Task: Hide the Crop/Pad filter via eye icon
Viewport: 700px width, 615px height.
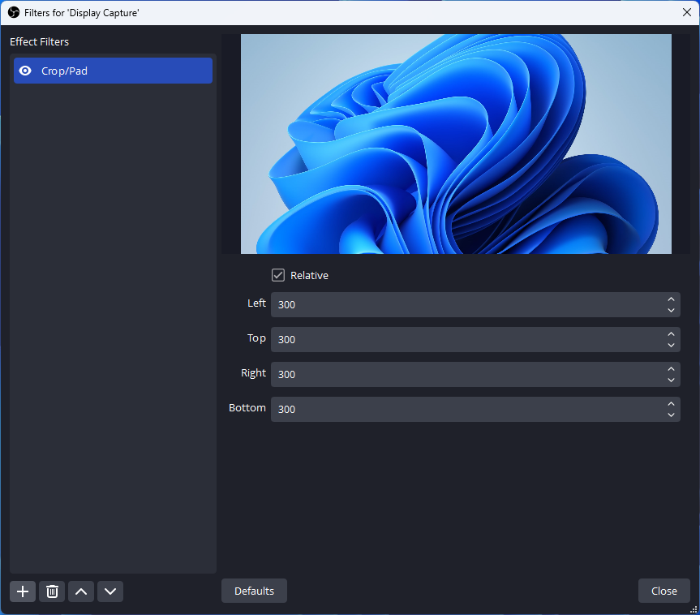Action: click(x=25, y=71)
